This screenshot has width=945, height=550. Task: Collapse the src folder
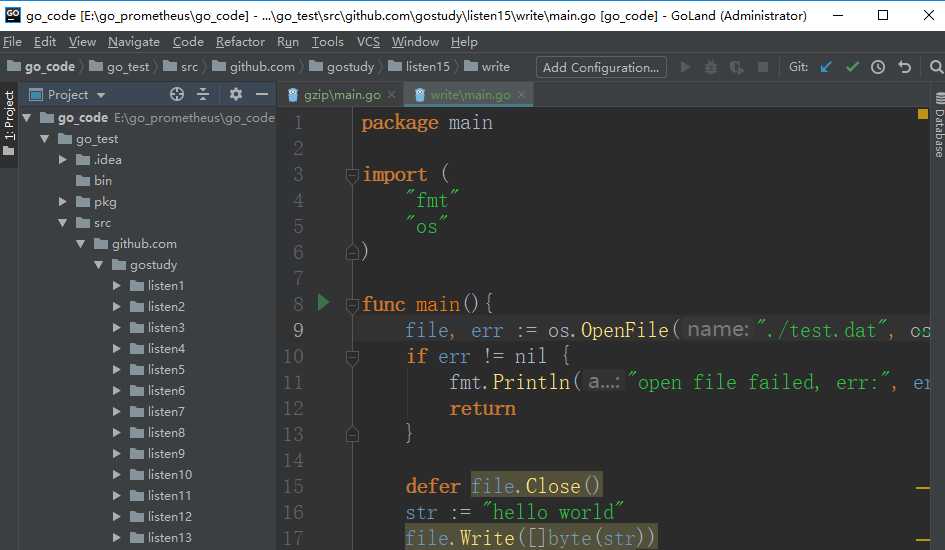[x=63, y=223]
